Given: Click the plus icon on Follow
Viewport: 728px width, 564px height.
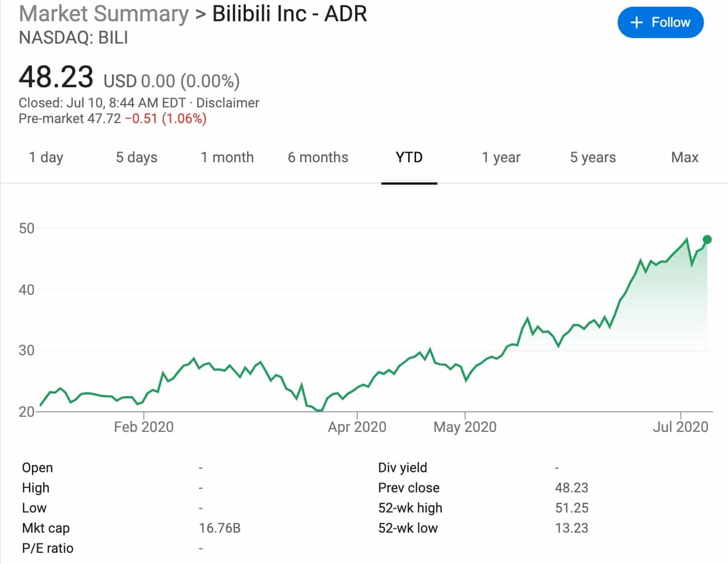Looking at the screenshot, I should coord(637,22).
